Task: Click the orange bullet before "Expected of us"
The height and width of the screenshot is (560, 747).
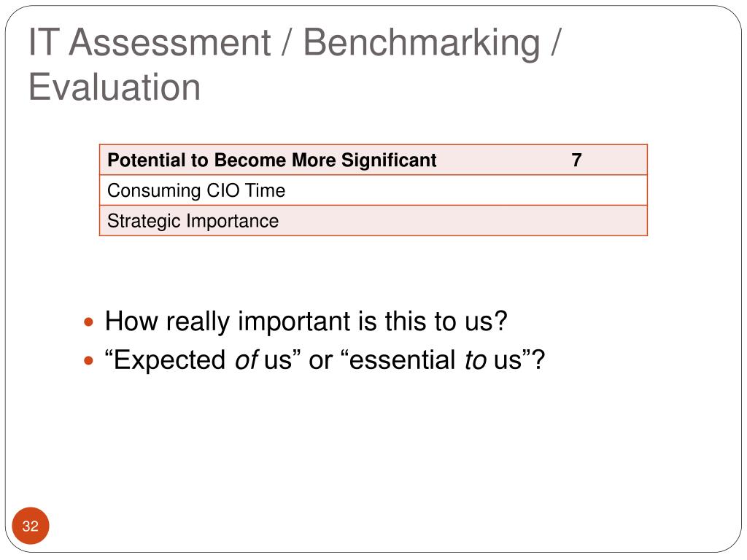Action: [x=88, y=361]
